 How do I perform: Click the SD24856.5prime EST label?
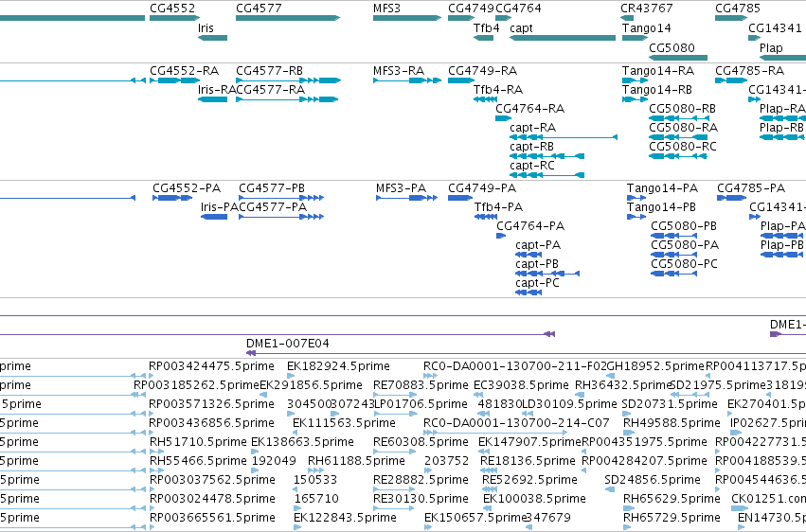click(653, 480)
